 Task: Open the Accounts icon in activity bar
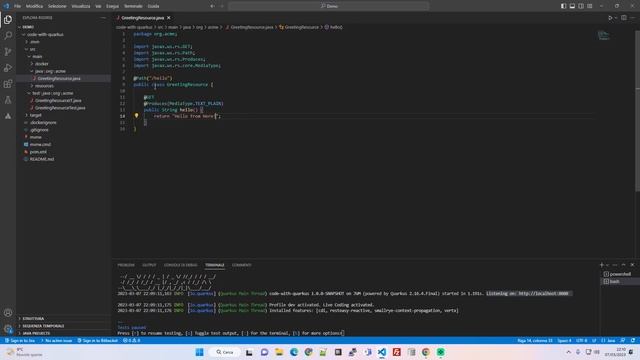pos(8,313)
